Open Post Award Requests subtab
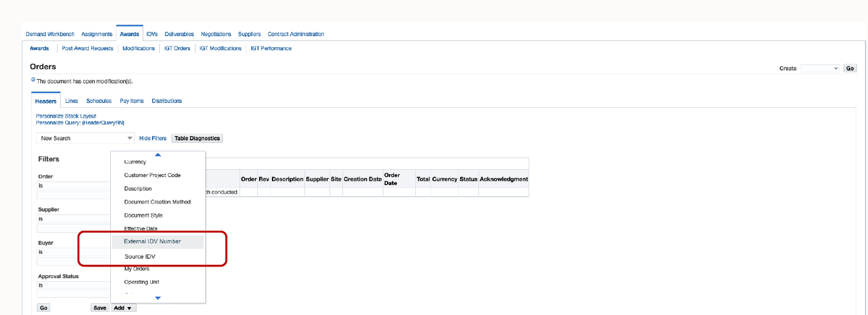 click(88, 48)
